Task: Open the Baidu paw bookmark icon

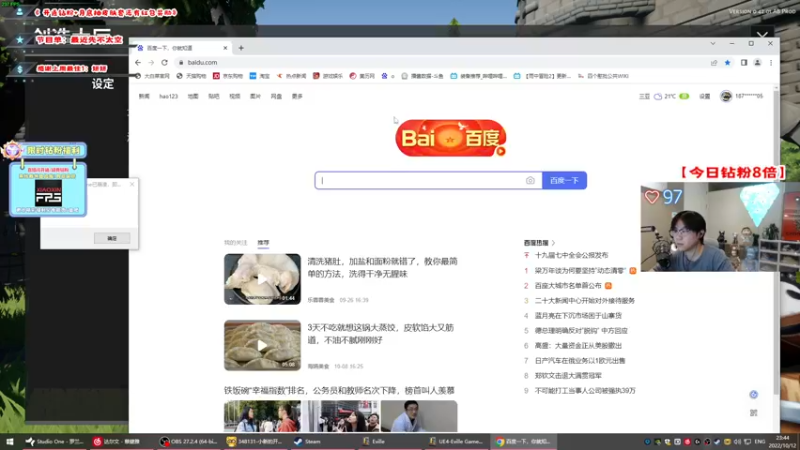Action: (384, 76)
